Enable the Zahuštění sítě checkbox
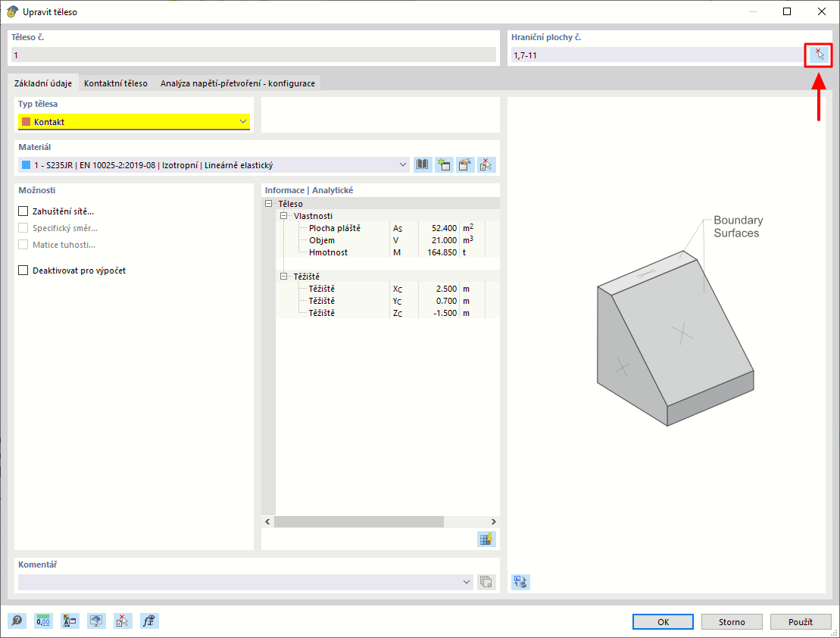The height and width of the screenshot is (638, 840). [23, 211]
